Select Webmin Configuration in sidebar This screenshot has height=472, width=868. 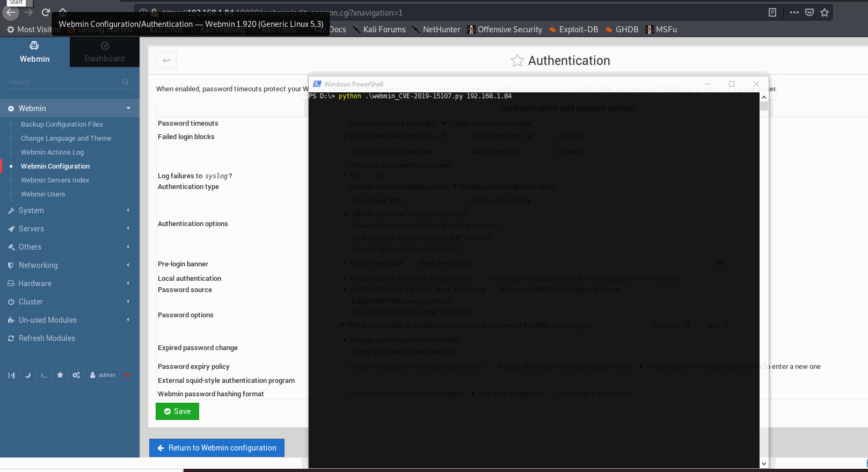(x=55, y=166)
